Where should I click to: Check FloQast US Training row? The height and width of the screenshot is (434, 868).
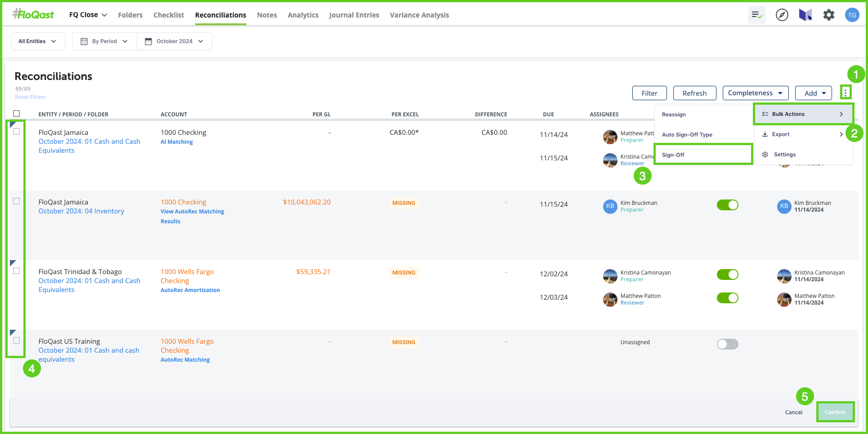17,341
